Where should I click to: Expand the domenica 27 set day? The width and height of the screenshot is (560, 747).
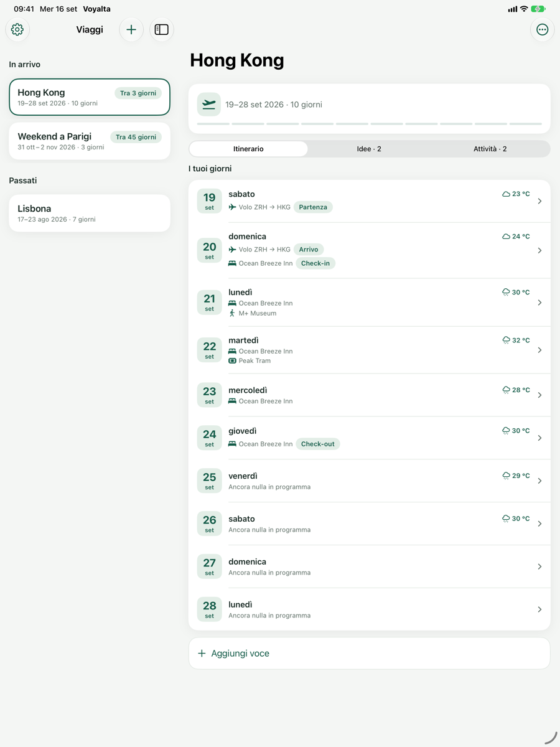[370, 566]
